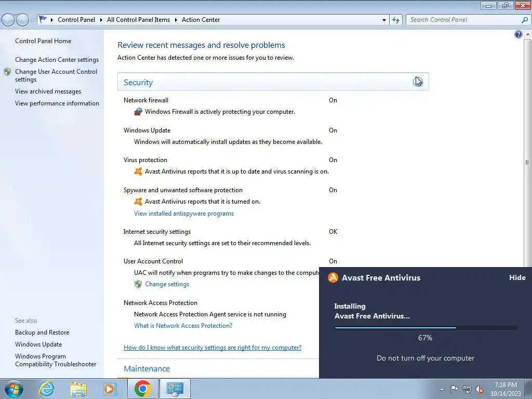This screenshot has height=399, width=532.
Task: Click the muted volume tray icon
Action: [x=480, y=389]
